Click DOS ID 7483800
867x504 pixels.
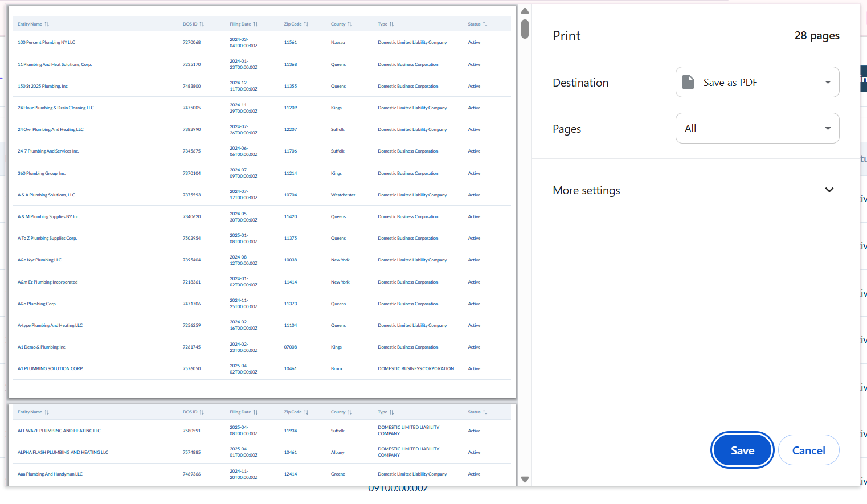pos(191,86)
